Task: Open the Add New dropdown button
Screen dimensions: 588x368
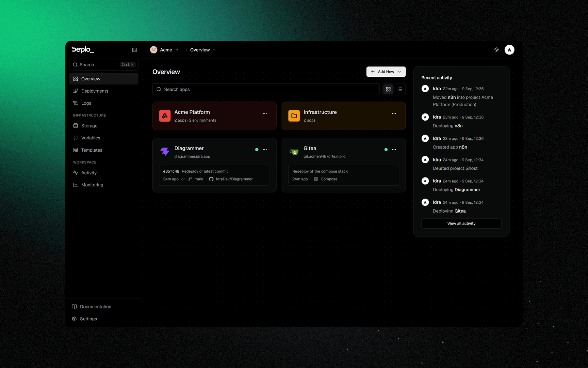Action: [x=386, y=72]
